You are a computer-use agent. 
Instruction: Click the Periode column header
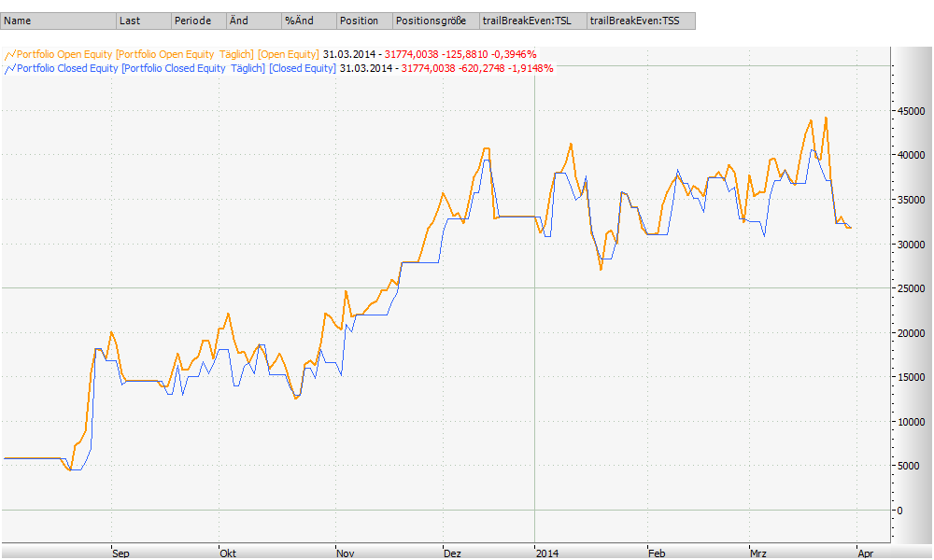click(x=199, y=21)
